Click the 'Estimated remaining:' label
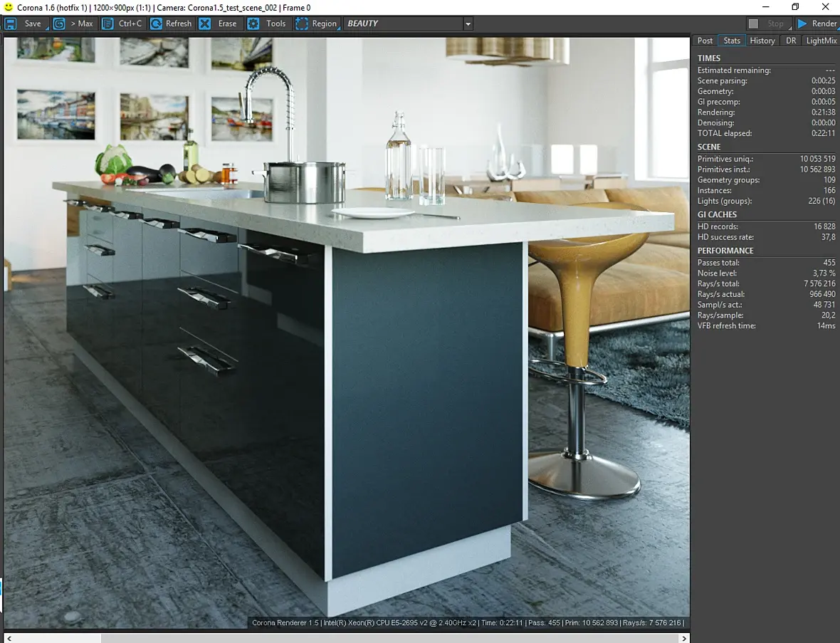Image resolution: width=840 pixels, height=643 pixels. coord(734,70)
